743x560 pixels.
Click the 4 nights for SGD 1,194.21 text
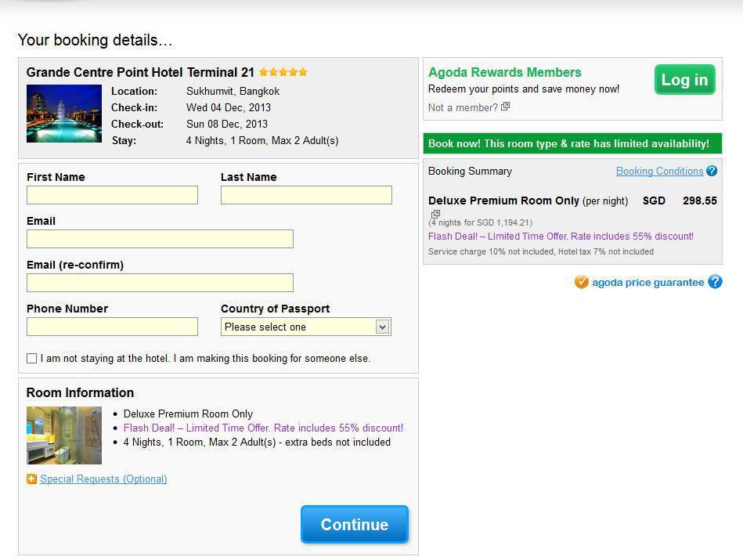click(481, 222)
